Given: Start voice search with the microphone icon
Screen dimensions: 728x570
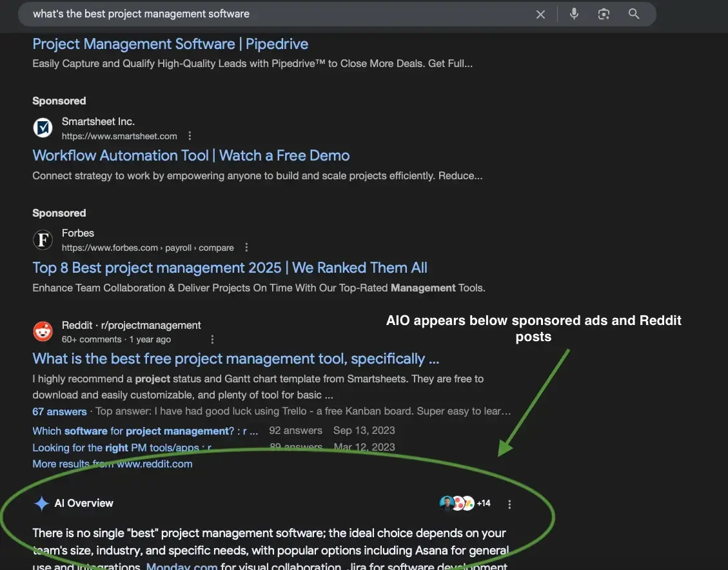Looking at the screenshot, I should tap(574, 14).
